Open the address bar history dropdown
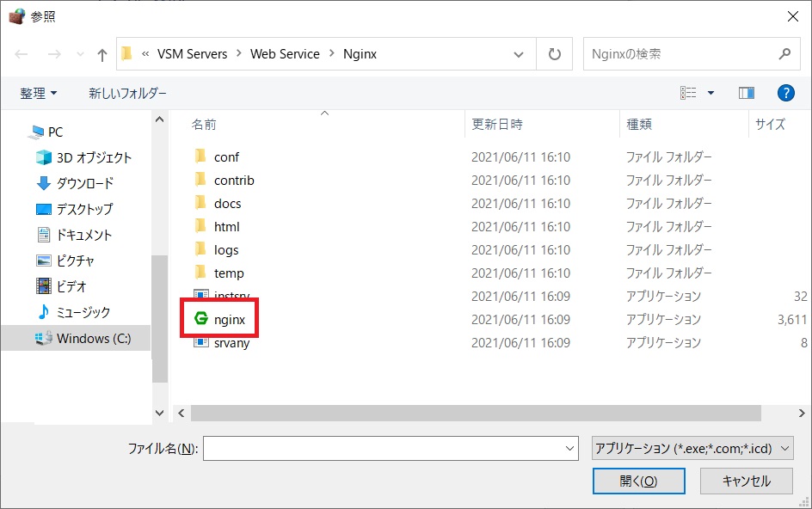812x509 pixels. tap(519, 53)
